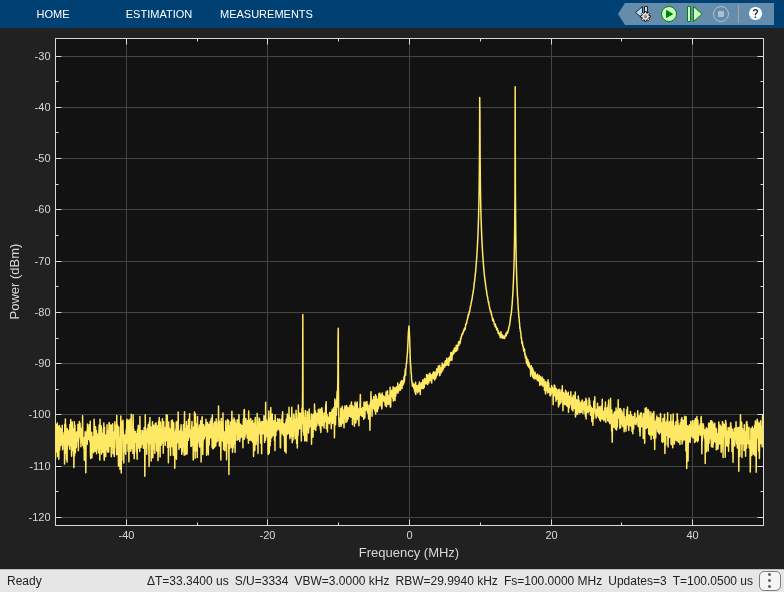784x592 pixels.
Task: Click the tallest spectrum peak near 15 MHz
Action: tap(515, 88)
